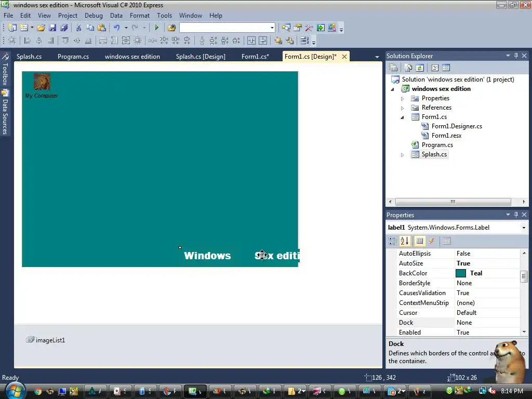Image resolution: width=532 pixels, height=399 pixels.
Task: Open the Data Sources side tab
Action: [x=5, y=113]
